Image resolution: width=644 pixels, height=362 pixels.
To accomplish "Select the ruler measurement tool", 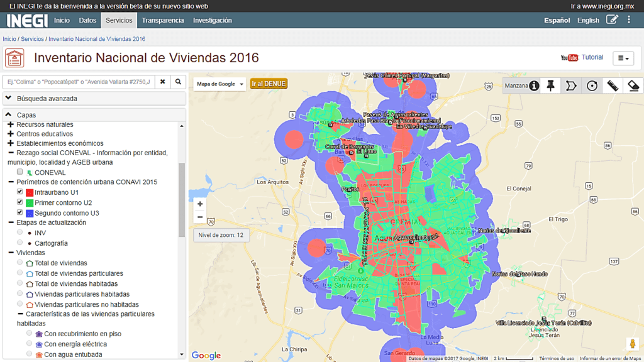I will [x=613, y=85].
